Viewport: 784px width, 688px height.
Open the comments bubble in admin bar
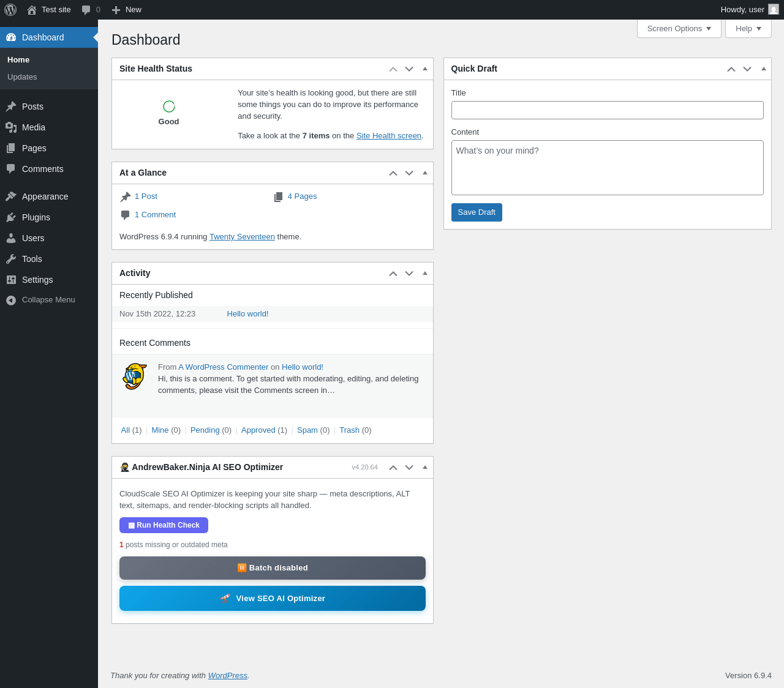coord(86,10)
